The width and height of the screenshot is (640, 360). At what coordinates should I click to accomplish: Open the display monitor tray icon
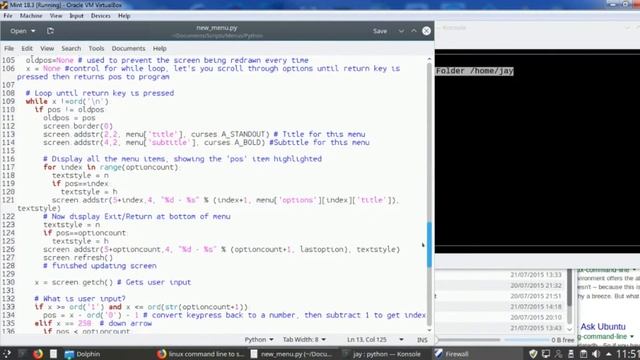tap(546, 354)
